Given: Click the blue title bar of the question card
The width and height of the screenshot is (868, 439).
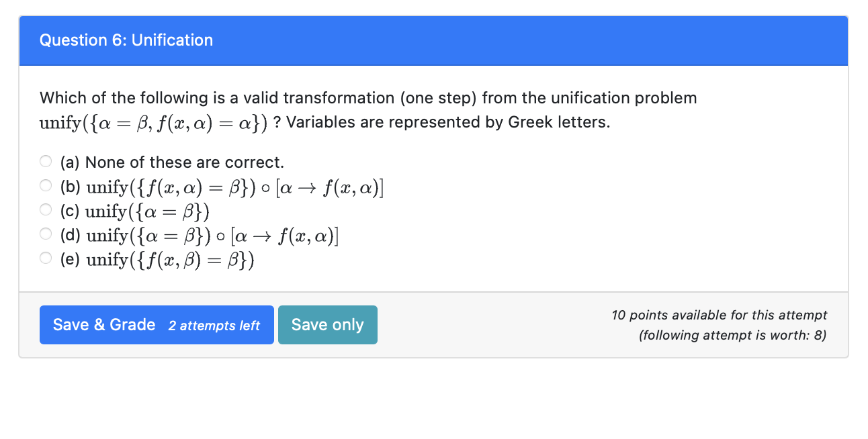Looking at the screenshot, I should click(434, 40).
